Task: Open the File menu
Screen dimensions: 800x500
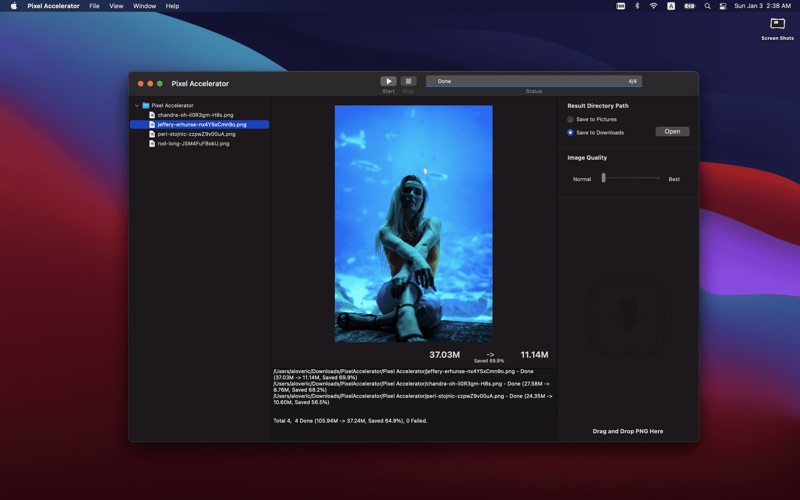Action: pos(94,6)
